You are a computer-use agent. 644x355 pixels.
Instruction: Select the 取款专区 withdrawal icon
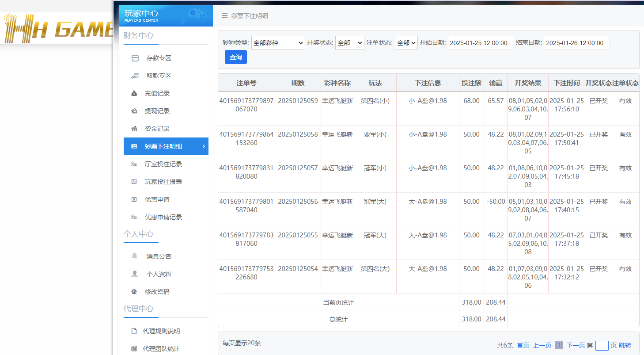[136, 75]
